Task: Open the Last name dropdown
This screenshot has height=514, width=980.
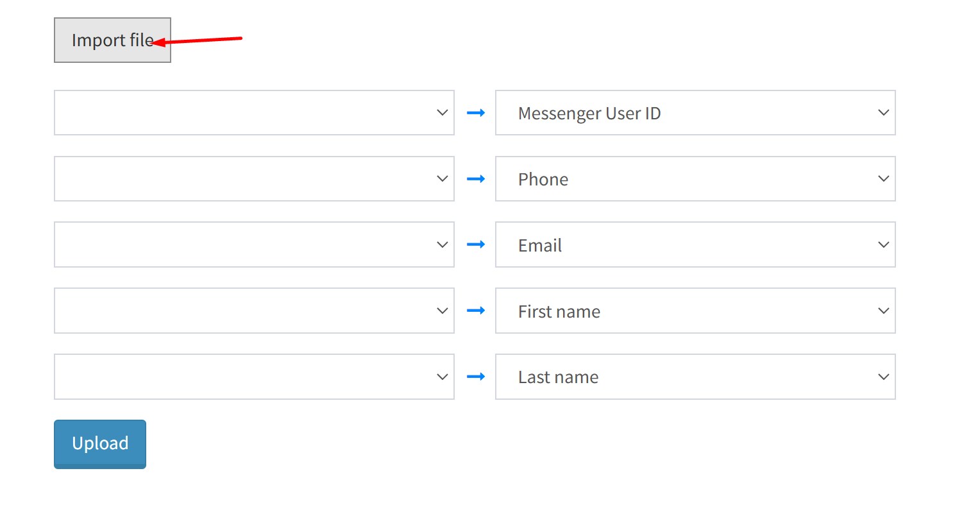Action: click(695, 377)
